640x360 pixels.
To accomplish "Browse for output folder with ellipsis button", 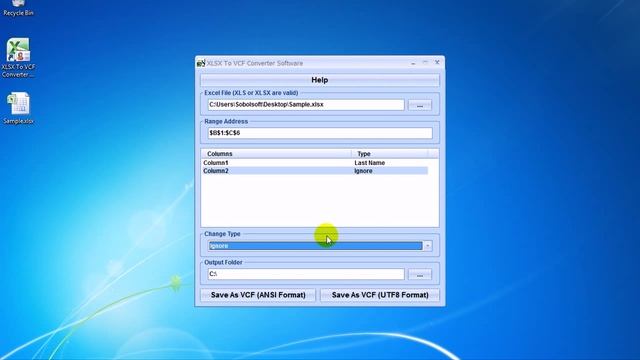I will (x=420, y=274).
